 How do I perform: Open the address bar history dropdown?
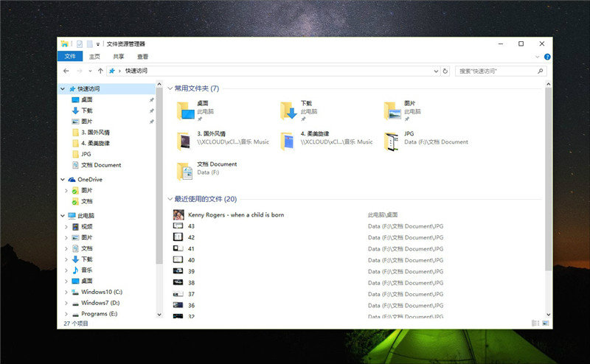[x=435, y=71]
